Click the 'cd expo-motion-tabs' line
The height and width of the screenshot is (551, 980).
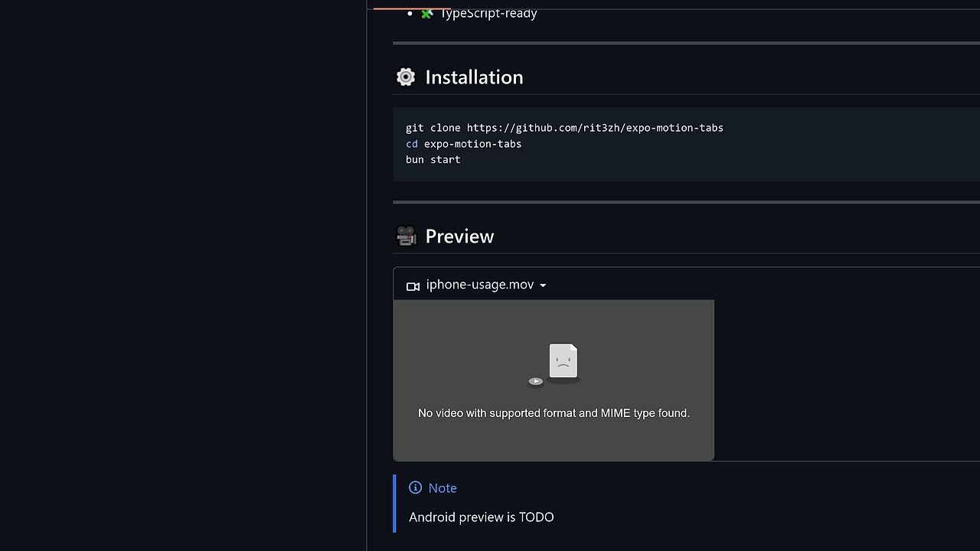[x=463, y=144]
